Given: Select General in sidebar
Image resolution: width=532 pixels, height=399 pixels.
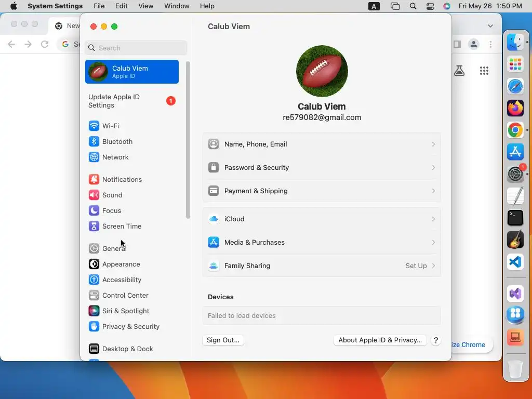Looking at the screenshot, I should [x=108, y=249].
